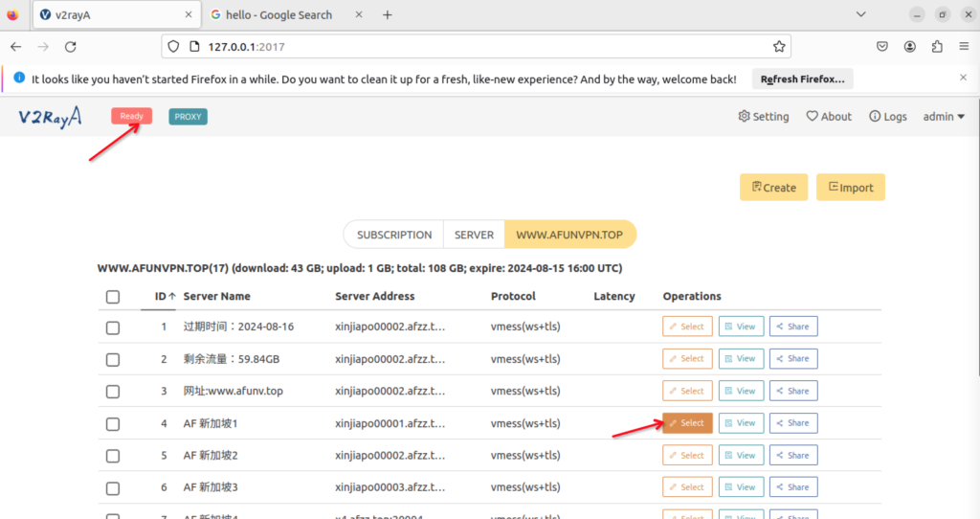Share AF 新加坡3 server
This screenshot has height=519, width=980.
793,487
